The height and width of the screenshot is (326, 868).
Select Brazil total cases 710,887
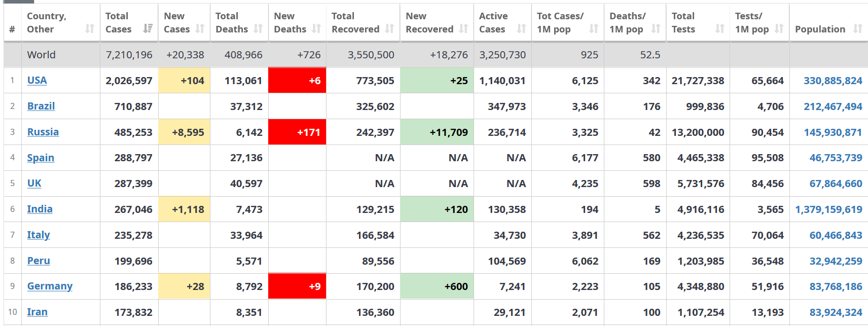click(133, 106)
